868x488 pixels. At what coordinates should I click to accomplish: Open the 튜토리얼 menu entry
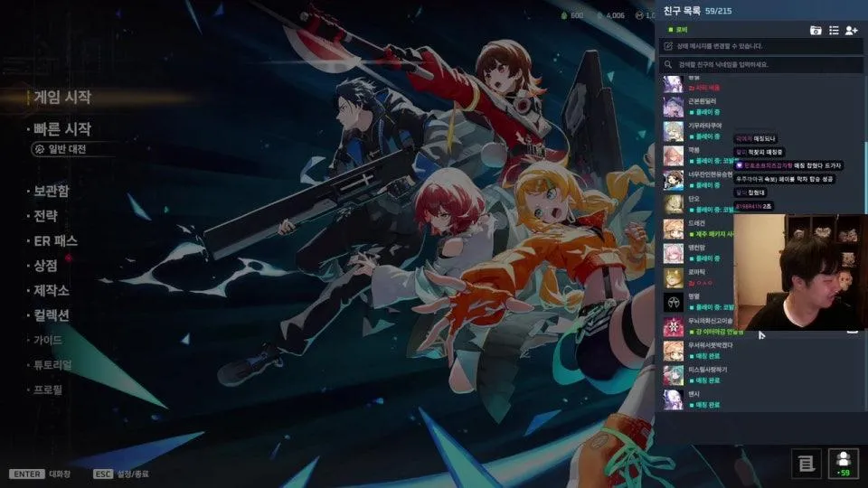point(52,364)
